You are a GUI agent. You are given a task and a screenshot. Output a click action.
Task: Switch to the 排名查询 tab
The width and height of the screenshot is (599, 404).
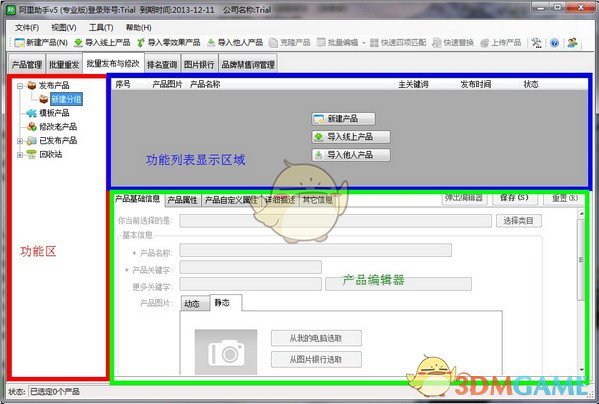[162, 65]
